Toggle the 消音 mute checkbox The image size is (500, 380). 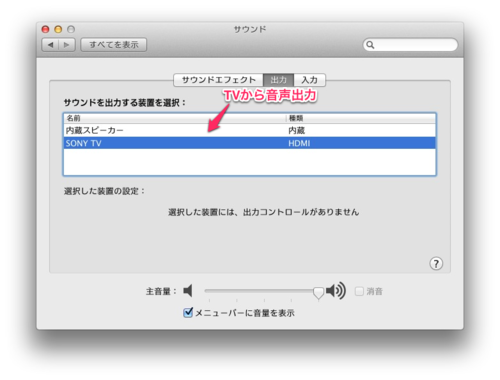coord(359,291)
